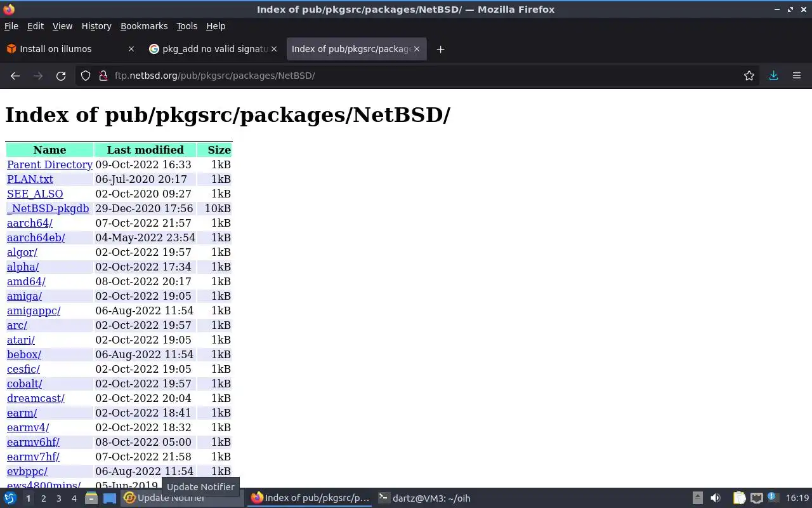Close the Index of pub/pkgsrc tab
Screen dimensions: 812x508
point(417,49)
